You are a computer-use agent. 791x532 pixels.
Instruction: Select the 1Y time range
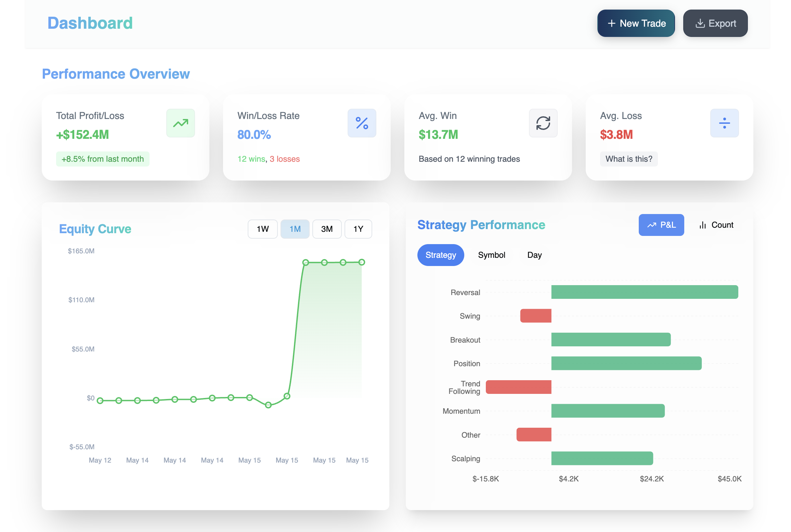pos(358,229)
